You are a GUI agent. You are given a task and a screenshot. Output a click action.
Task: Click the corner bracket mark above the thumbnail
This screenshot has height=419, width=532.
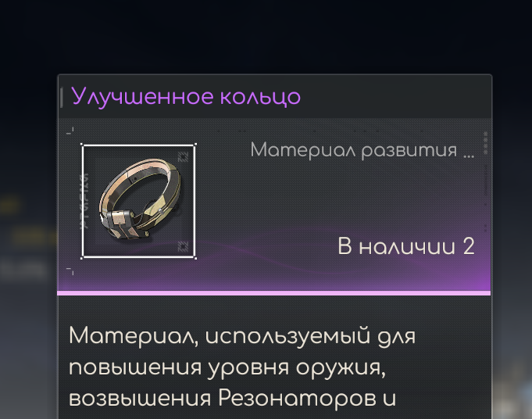70,131
